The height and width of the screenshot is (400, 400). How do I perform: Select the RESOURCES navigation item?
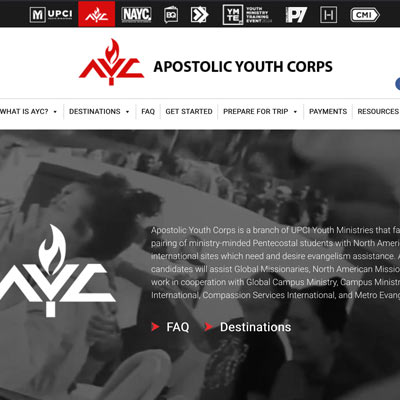point(378,112)
